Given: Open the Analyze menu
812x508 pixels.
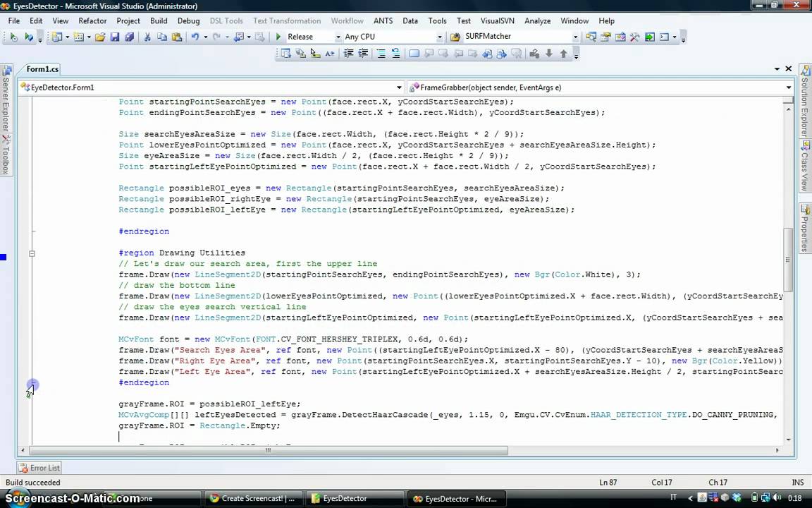Looking at the screenshot, I should coord(538,20).
